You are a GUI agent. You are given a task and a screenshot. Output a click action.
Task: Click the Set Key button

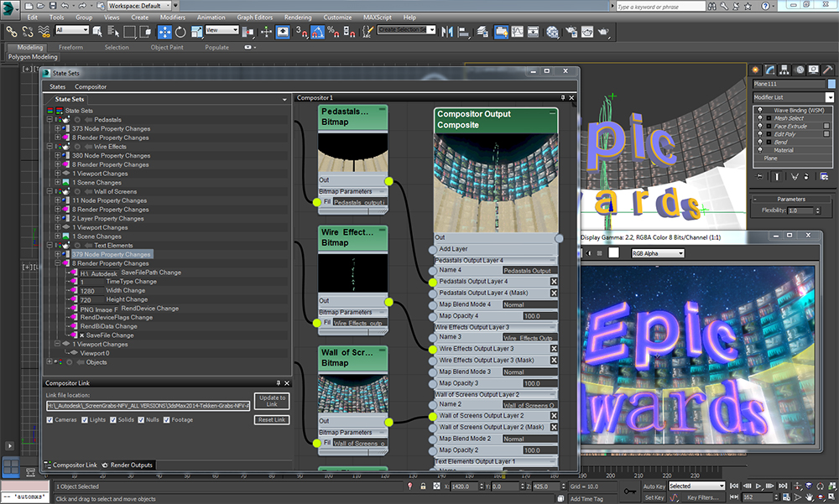pyautogui.click(x=654, y=497)
